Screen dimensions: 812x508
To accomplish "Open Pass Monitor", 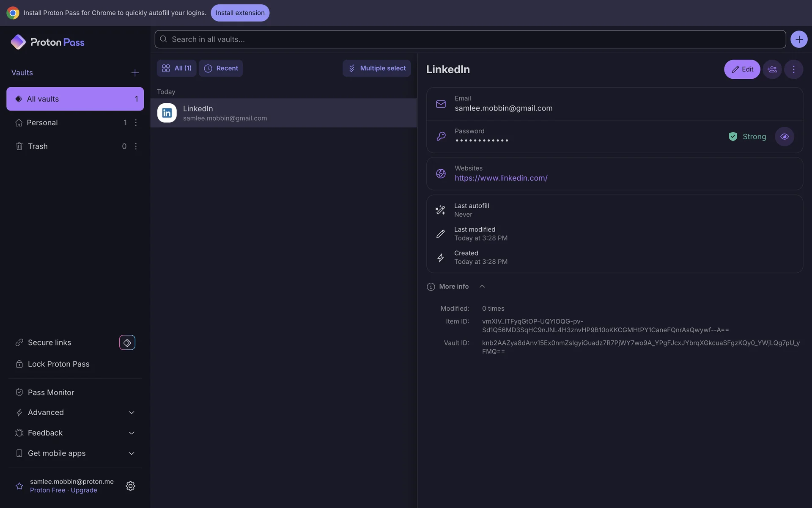I will tap(51, 392).
